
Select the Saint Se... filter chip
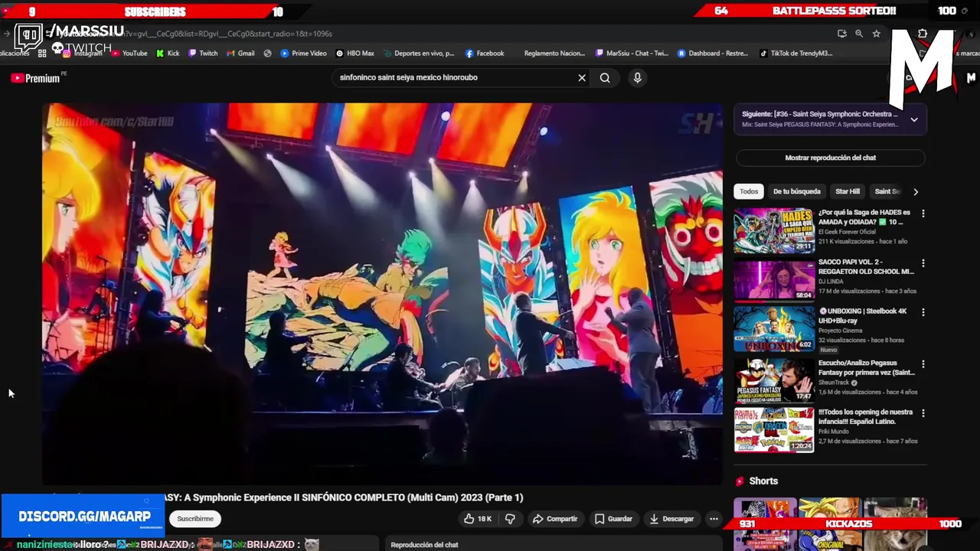pyautogui.click(x=887, y=191)
